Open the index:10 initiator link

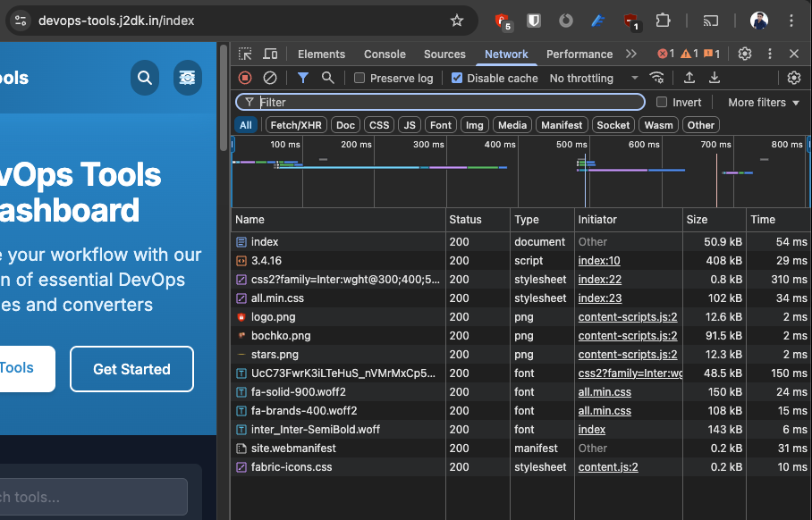pyautogui.click(x=599, y=261)
